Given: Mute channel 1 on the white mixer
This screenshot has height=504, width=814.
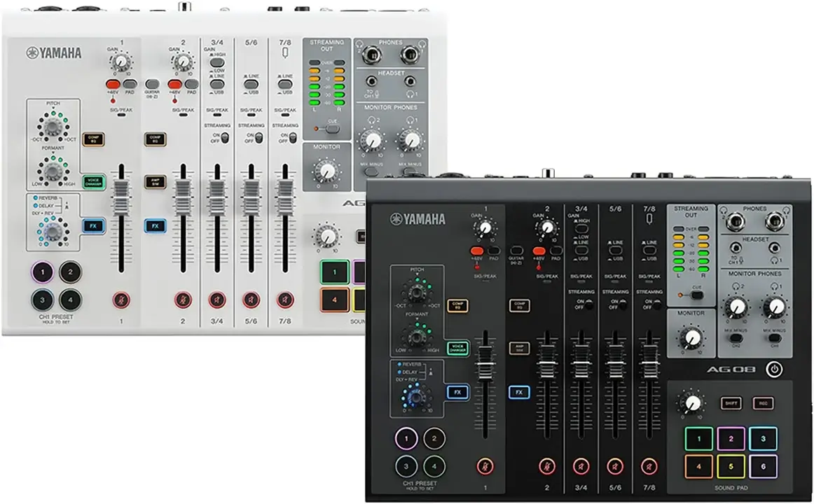Looking at the screenshot, I should [x=121, y=300].
